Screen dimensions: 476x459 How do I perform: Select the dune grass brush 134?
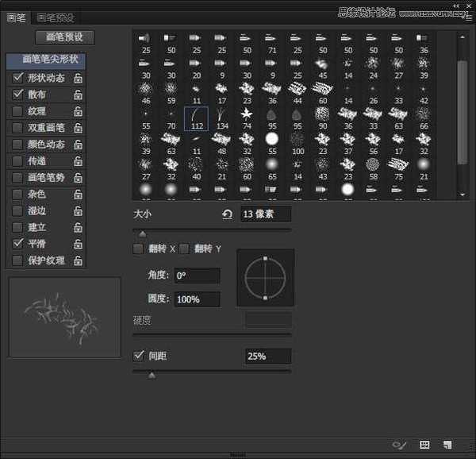pos(221,118)
